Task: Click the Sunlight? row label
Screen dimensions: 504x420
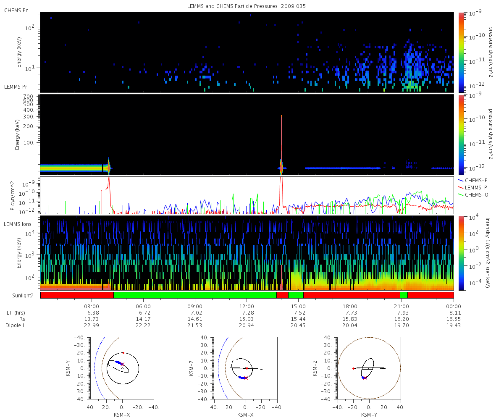Action: (18, 296)
